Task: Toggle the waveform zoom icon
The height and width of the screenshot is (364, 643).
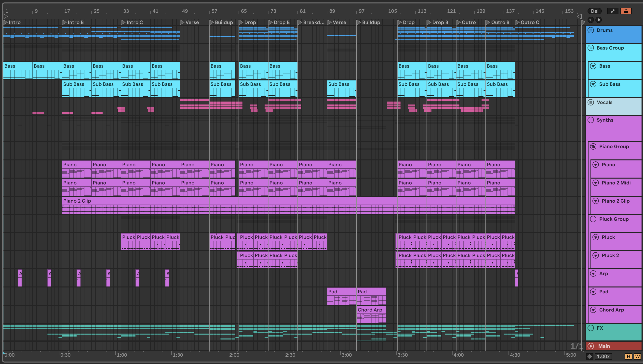Action: [x=590, y=356]
